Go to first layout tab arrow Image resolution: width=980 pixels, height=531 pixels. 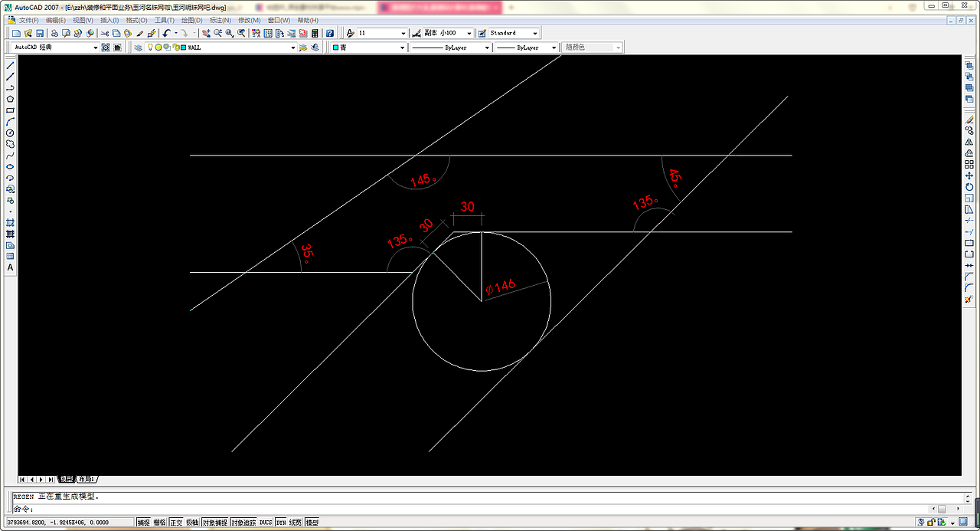point(22,479)
